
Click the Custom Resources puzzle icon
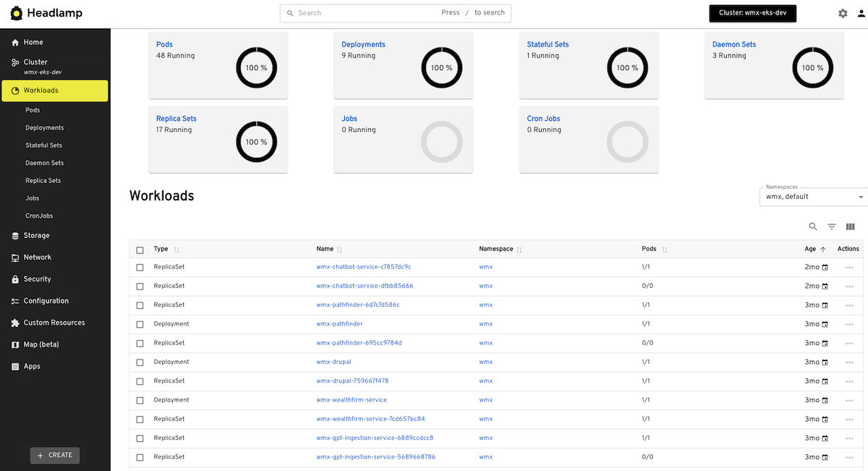(x=15, y=323)
